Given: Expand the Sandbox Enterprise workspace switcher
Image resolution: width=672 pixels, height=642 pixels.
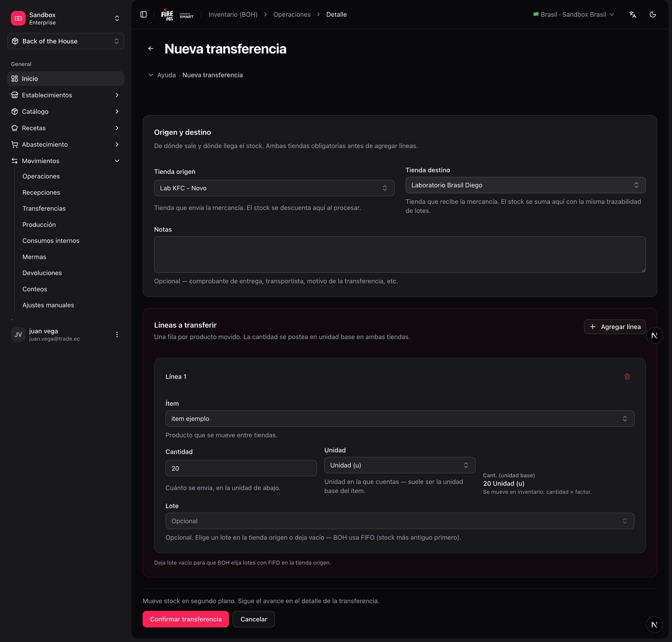Looking at the screenshot, I should click(117, 18).
